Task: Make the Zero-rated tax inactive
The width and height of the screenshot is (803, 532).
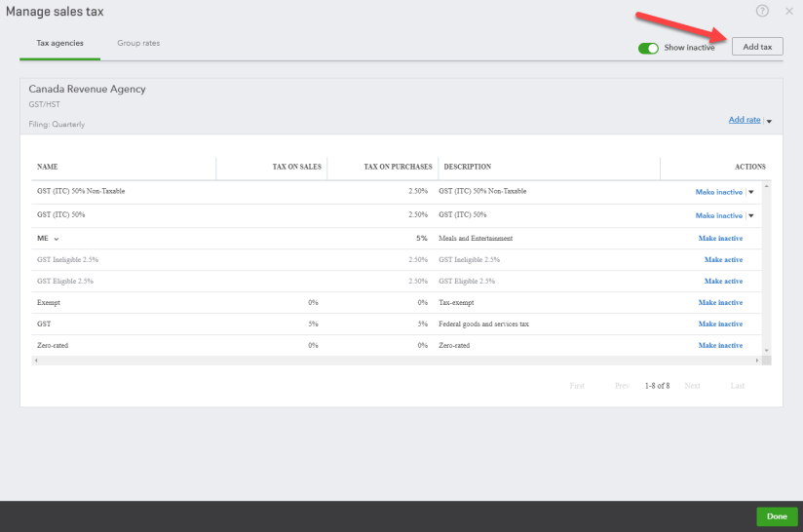Action: pyautogui.click(x=720, y=346)
